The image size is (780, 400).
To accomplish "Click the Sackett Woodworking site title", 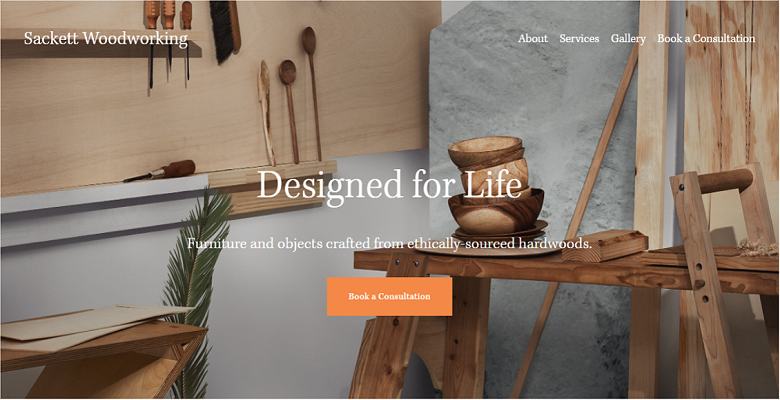I will [106, 38].
